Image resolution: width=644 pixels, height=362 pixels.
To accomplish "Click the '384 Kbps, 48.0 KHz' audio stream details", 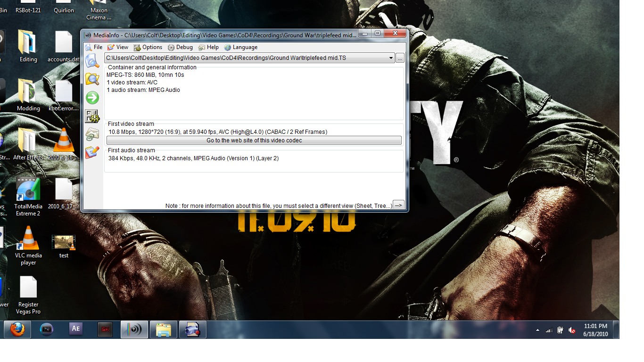I will coord(193,158).
